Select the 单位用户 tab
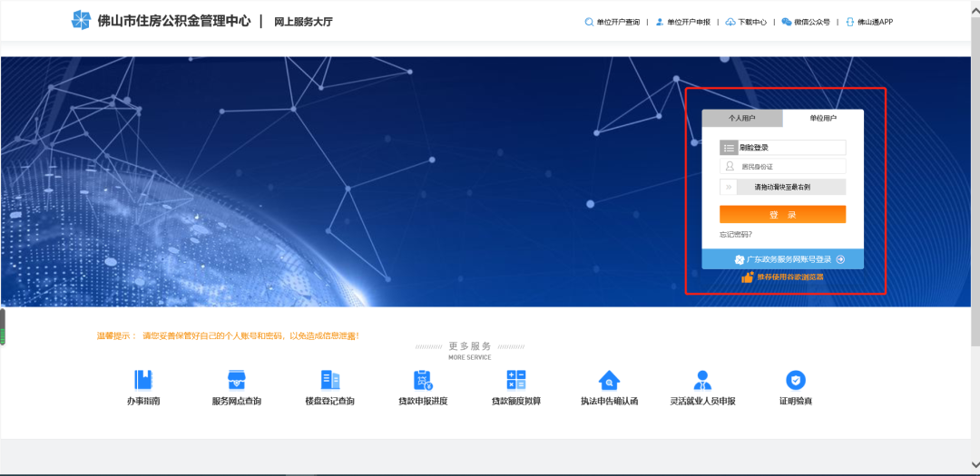The width and height of the screenshot is (980, 476). point(823,118)
